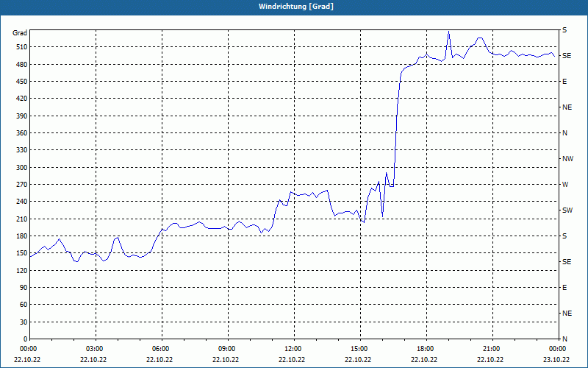Click the 23.10.22 date label
Image resolution: width=588 pixels, height=368 pixels.
tap(556, 359)
